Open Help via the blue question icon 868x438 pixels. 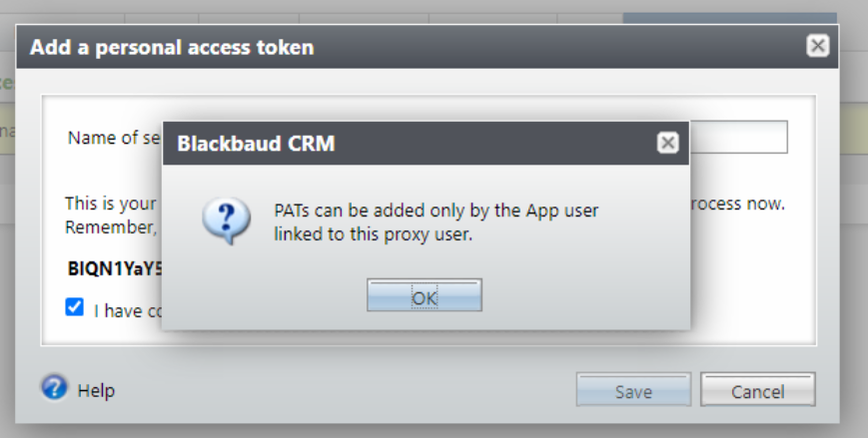(x=54, y=388)
